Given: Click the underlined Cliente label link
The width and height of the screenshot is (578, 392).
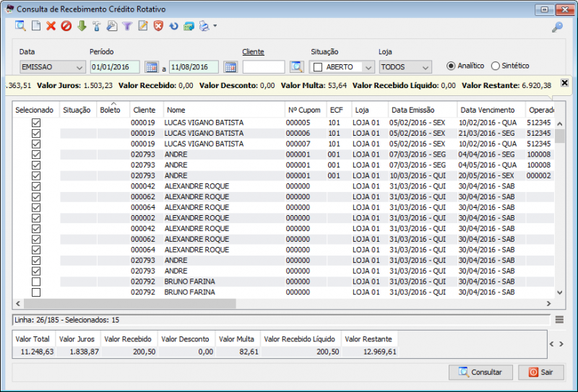Looking at the screenshot, I should (x=254, y=52).
